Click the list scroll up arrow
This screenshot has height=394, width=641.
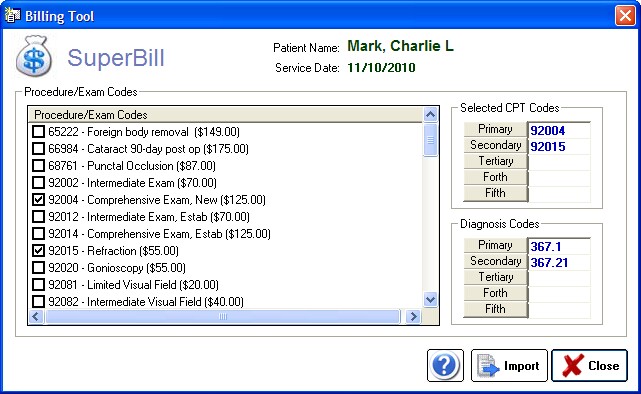(x=430, y=115)
